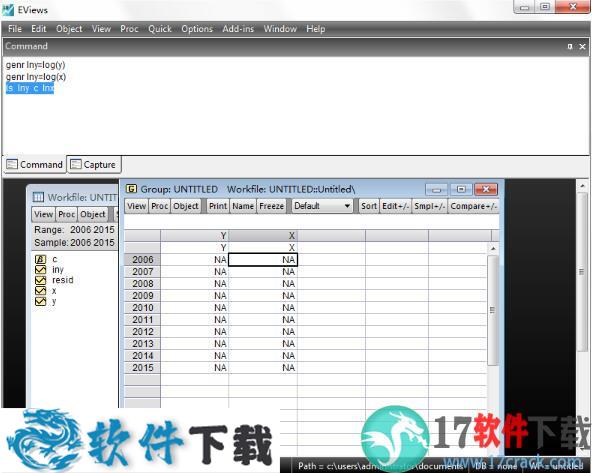Click the Sample: 2006 2015 text

point(74,242)
